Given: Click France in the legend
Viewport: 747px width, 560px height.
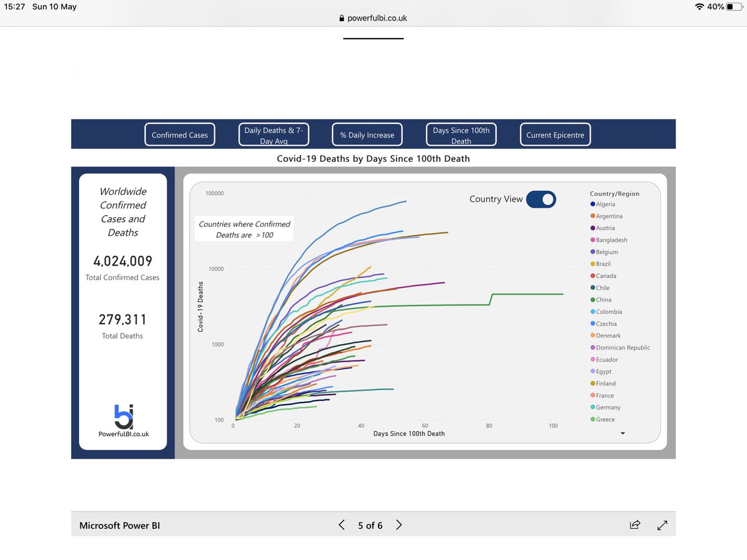Looking at the screenshot, I should click(602, 395).
